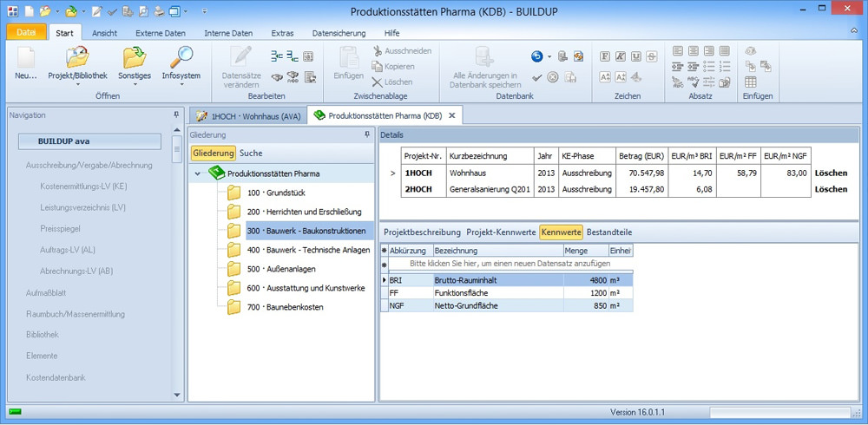The height and width of the screenshot is (425, 868).
Task: Click the increase font size icon in Zeichen
Action: 605,77
